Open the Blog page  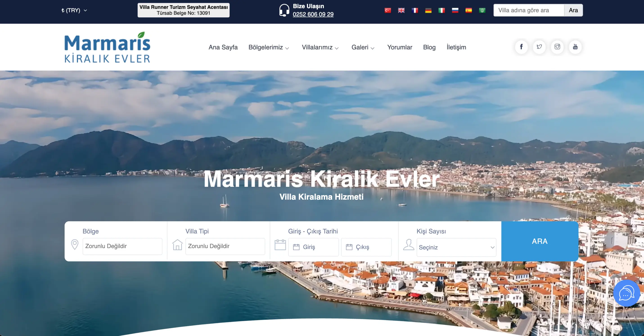tap(429, 47)
